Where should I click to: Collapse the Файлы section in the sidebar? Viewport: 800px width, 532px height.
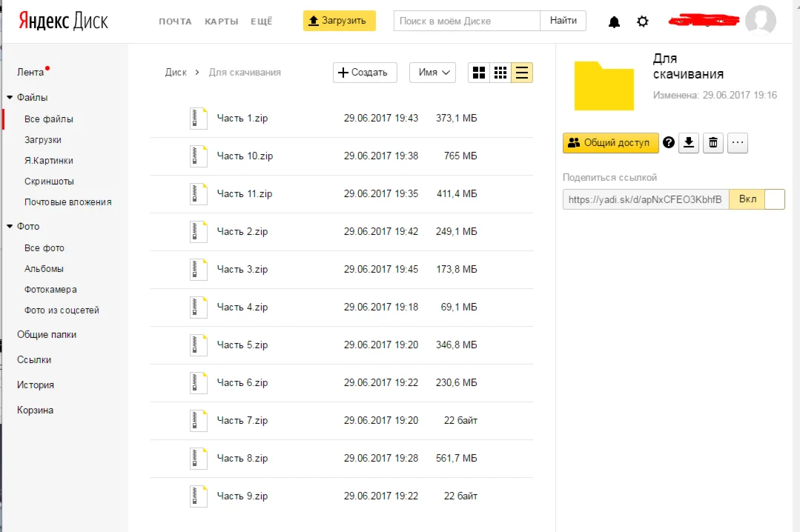[10, 97]
